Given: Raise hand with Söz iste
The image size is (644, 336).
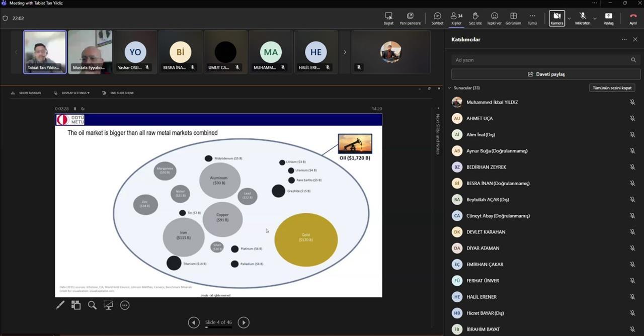Looking at the screenshot, I should (x=475, y=18).
